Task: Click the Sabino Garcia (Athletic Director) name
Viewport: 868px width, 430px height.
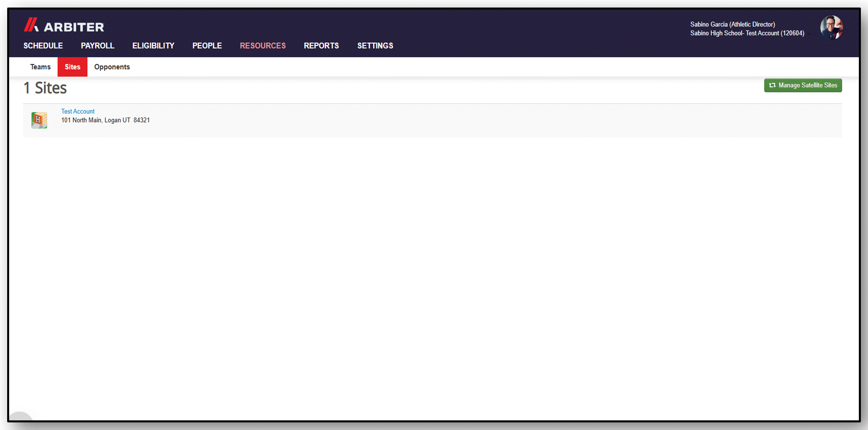Action: coord(732,24)
